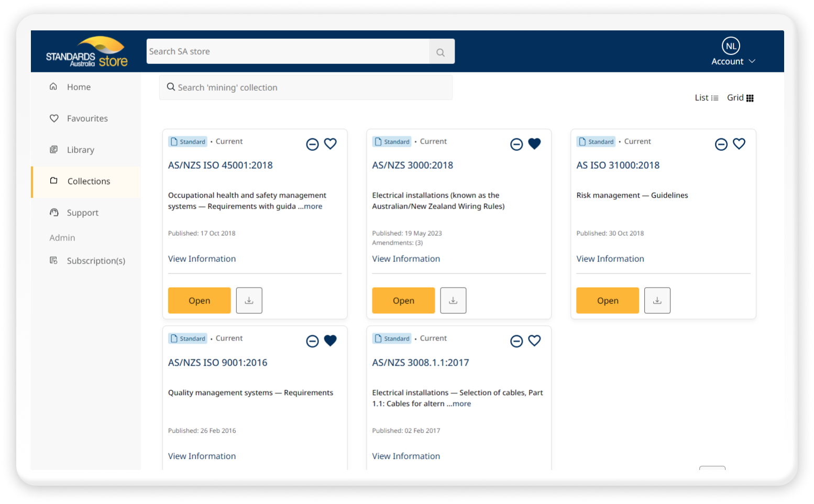The width and height of the screenshot is (814, 504).
Task: Remove AS/NZS ISO 9001:2016 from collection
Action: (312, 341)
